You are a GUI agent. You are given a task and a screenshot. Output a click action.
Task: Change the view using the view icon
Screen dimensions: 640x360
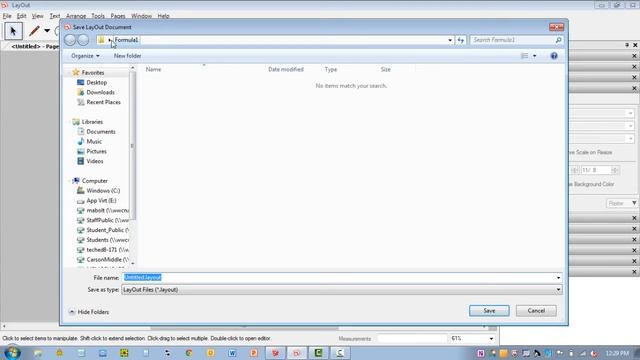pyautogui.click(x=524, y=56)
